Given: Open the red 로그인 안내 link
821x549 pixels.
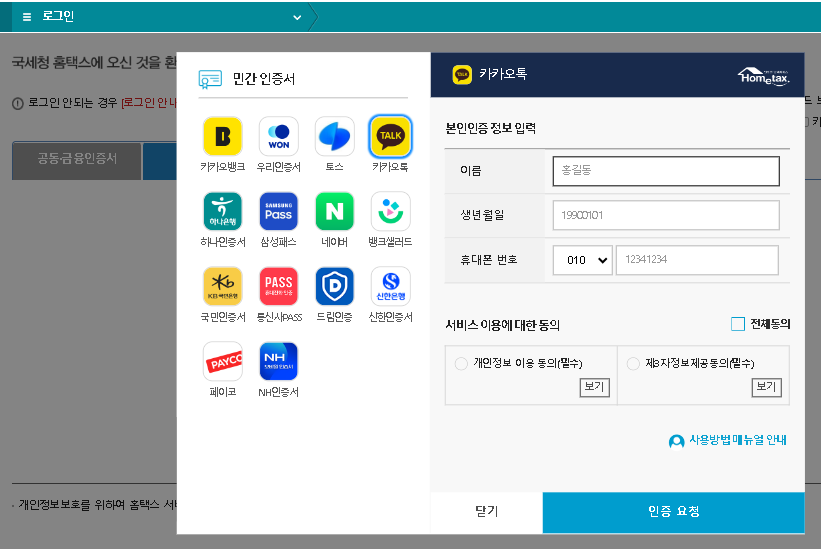Looking at the screenshot, I should coord(149,103).
